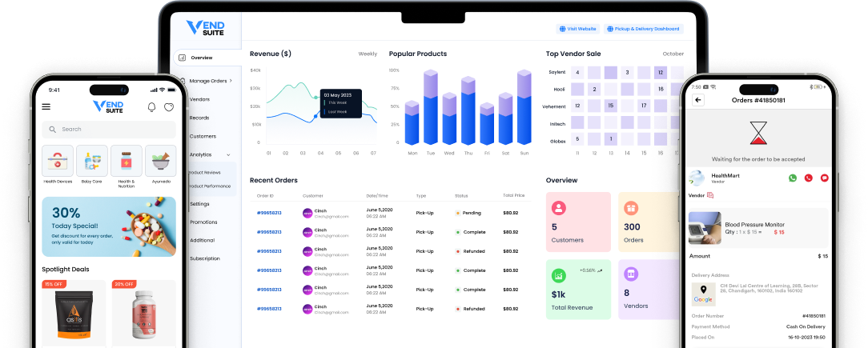Open the wishlist heart icon
Viewport: 868px width, 348px height.
[169, 107]
